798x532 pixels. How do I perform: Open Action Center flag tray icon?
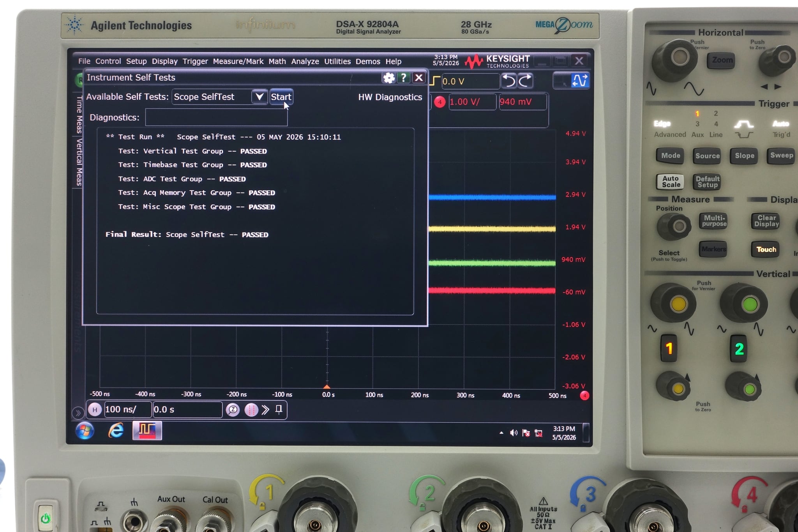pyautogui.click(x=526, y=433)
